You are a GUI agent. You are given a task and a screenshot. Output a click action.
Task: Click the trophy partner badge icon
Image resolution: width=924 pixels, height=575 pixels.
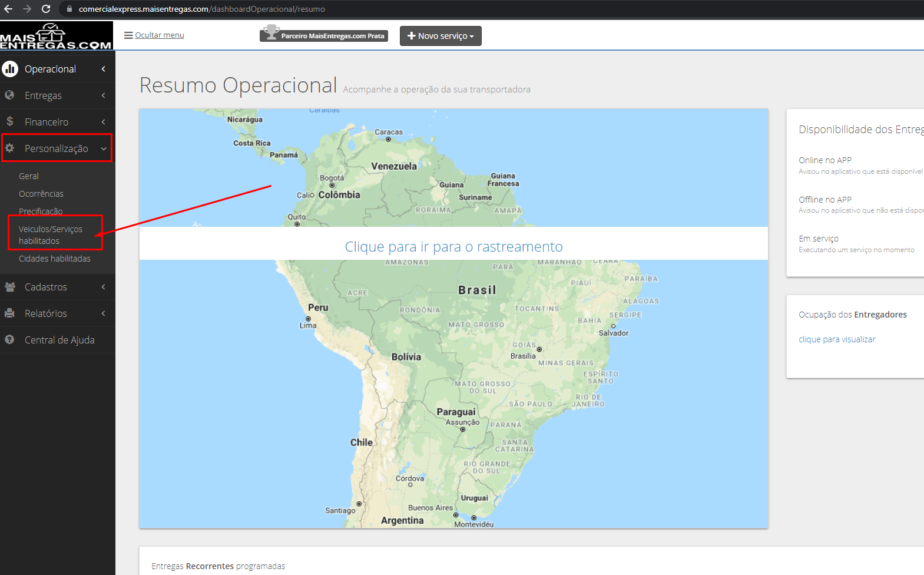(x=271, y=32)
